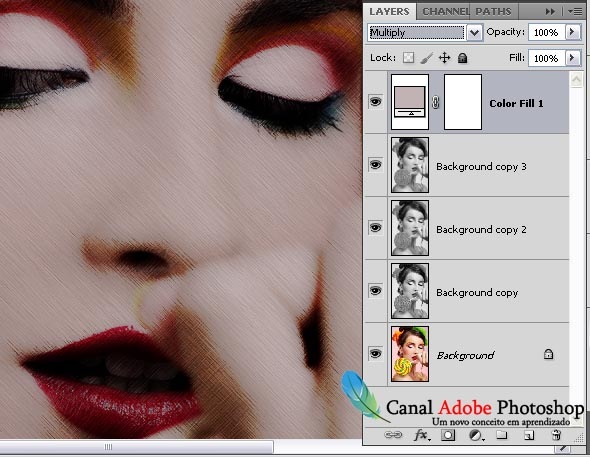Click the link layers icon
The height and width of the screenshot is (457, 590).
point(393,435)
